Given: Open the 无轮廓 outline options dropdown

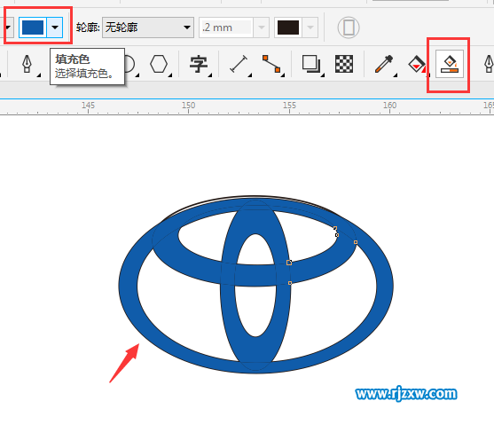Looking at the screenshot, I should 148,28.
